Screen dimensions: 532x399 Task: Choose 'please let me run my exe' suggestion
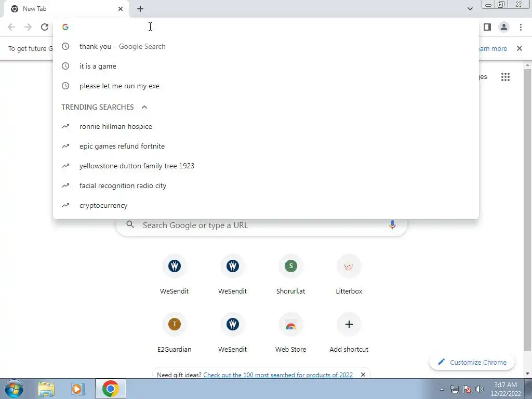[266, 86]
